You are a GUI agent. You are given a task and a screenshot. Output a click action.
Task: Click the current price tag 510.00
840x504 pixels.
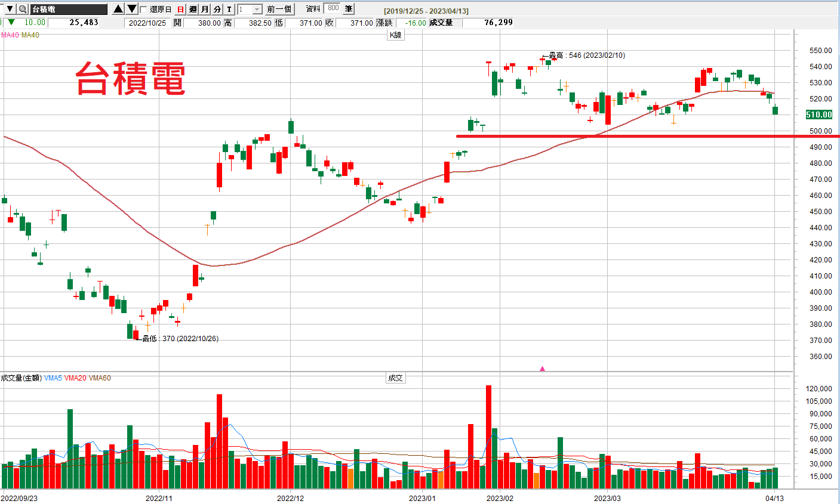(819, 115)
